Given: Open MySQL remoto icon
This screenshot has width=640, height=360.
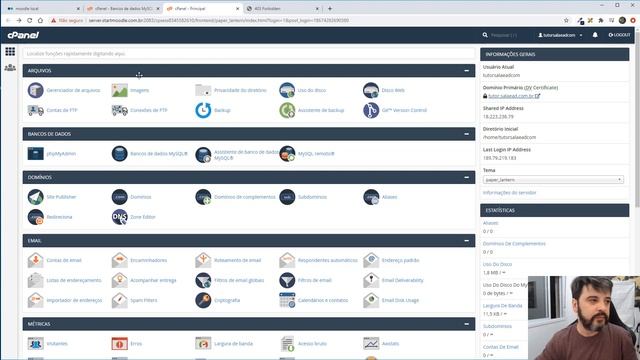Looking at the screenshot, I should pyautogui.click(x=287, y=153).
